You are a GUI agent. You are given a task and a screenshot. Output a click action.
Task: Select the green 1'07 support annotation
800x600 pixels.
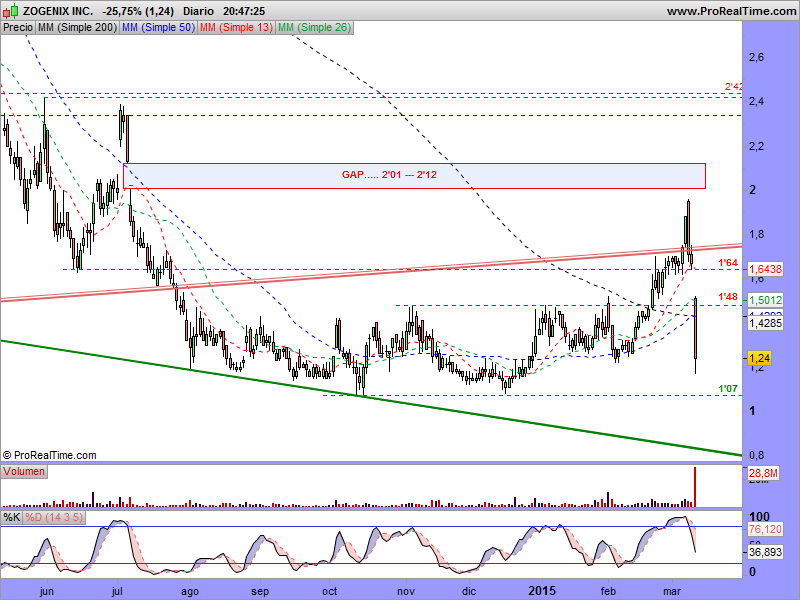click(728, 389)
